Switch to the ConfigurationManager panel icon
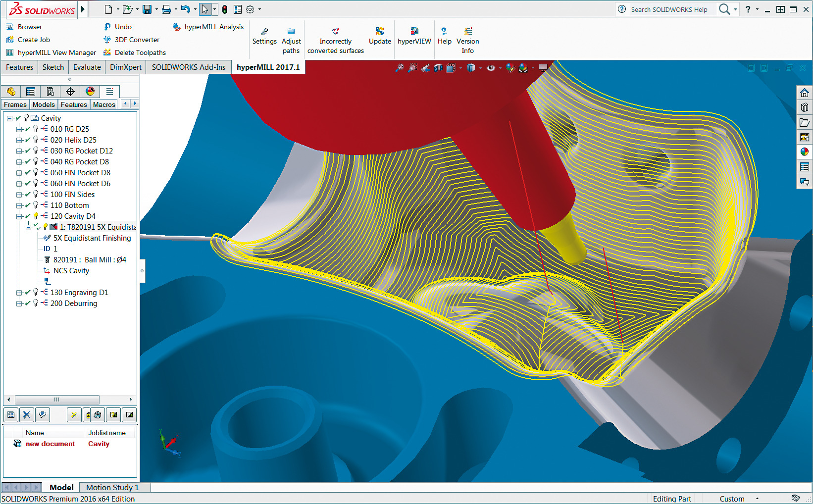Image resolution: width=813 pixels, height=504 pixels. pos(50,92)
